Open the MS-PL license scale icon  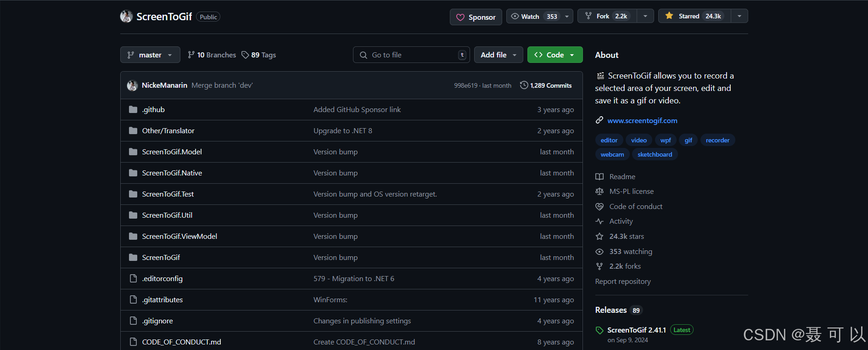click(x=599, y=191)
